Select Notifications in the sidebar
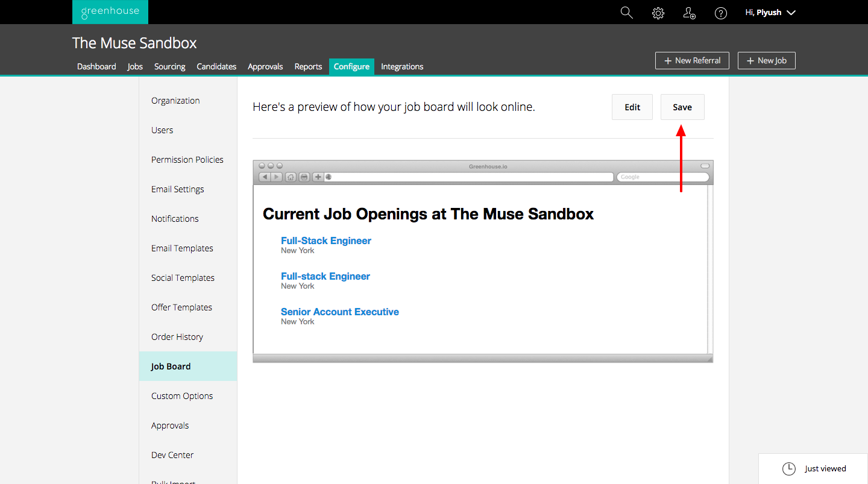The width and height of the screenshot is (868, 484). click(188, 219)
